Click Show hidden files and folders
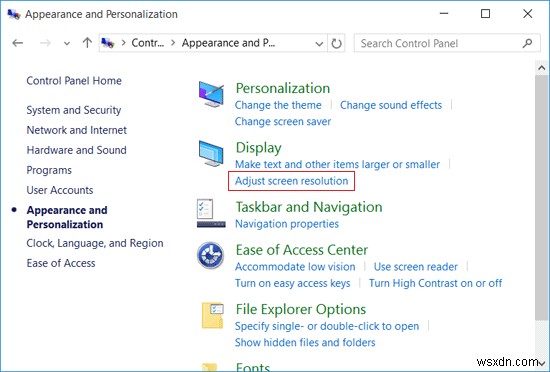 305,343
